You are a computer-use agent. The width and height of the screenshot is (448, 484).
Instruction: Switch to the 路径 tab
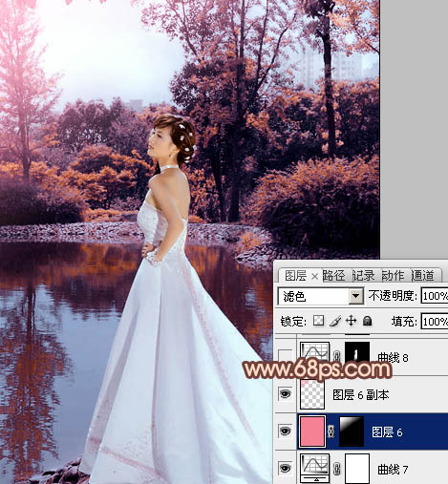click(333, 276)
